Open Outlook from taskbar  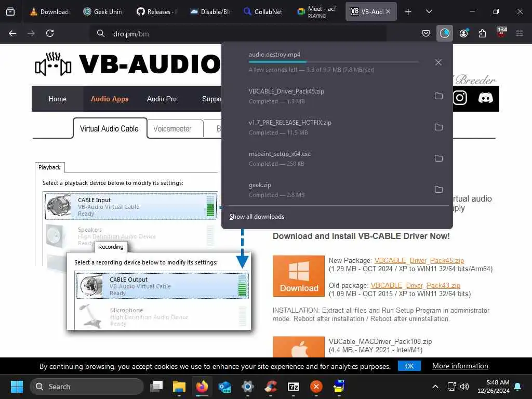[224, 387]
